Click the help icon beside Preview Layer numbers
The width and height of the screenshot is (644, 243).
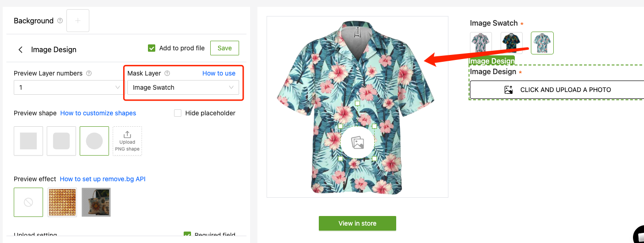[89, 73]
